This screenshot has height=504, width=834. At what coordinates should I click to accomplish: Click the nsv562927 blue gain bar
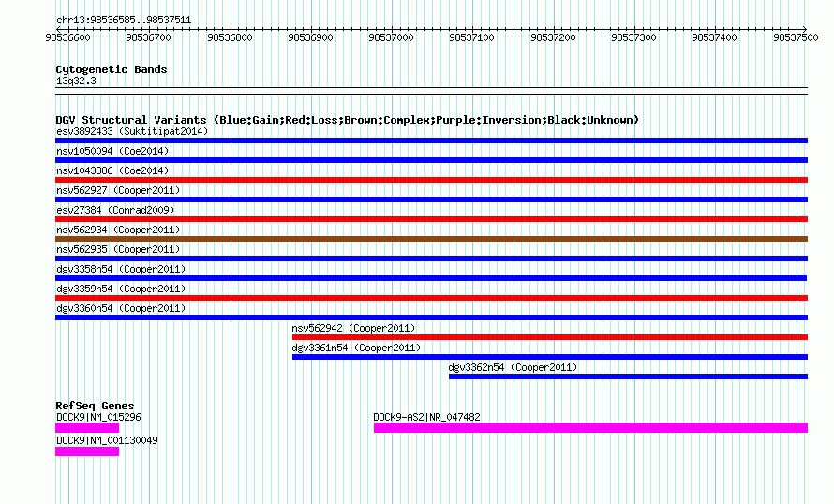pyautogui.click(x=431, y=200)
